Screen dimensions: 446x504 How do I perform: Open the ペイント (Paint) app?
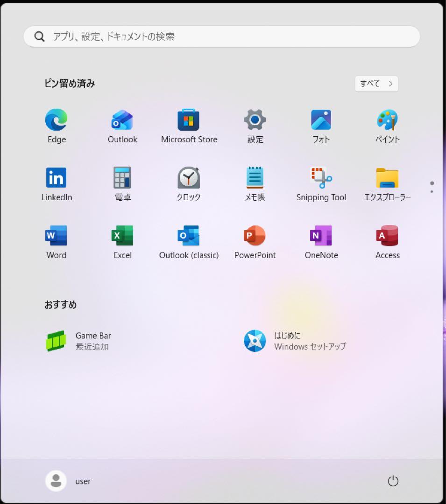coord(387,119)
